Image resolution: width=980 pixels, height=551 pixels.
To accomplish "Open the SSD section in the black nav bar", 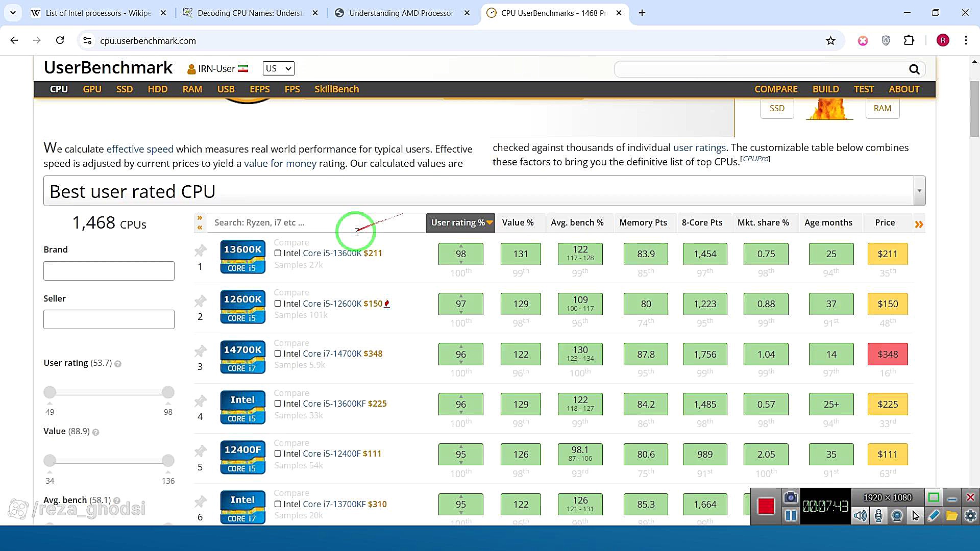I will click(x=124, y=89).
